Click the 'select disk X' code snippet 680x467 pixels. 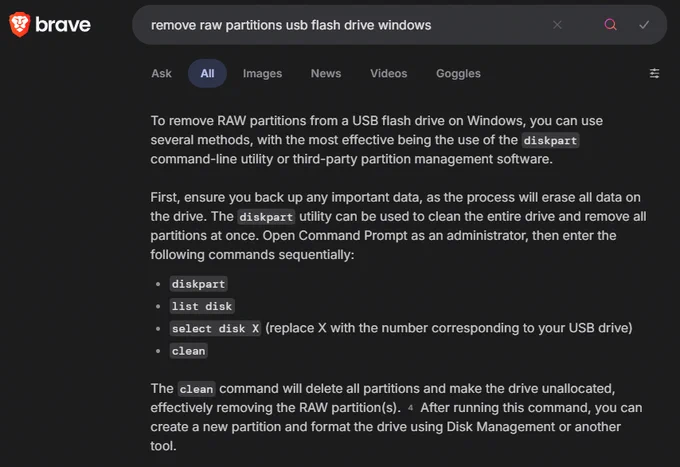(215, 329)
